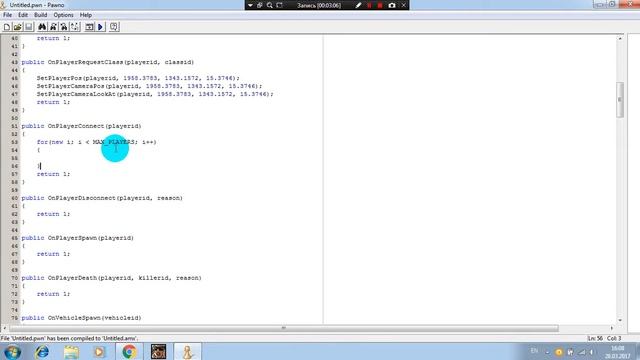Open Internet Explorer from the taskbar
The height and width of the screenshot is (360, 640).
(x=42, y=352)
